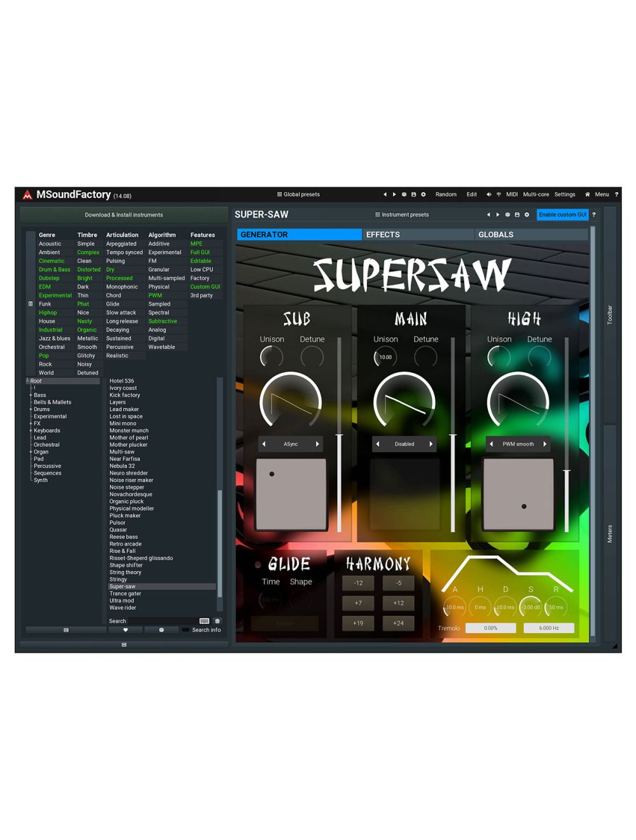
Task: Toggle the +12 harmony button
Action: [398, 603]
